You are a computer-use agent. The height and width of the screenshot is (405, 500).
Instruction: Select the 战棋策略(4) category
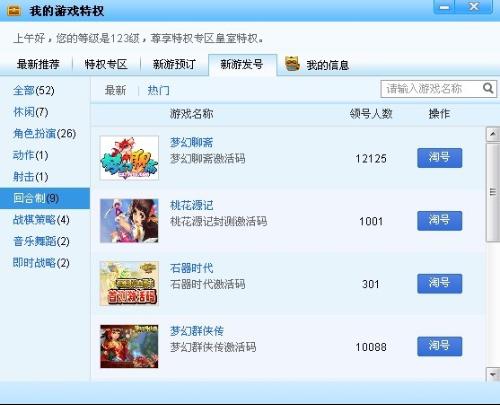(41, 220)
